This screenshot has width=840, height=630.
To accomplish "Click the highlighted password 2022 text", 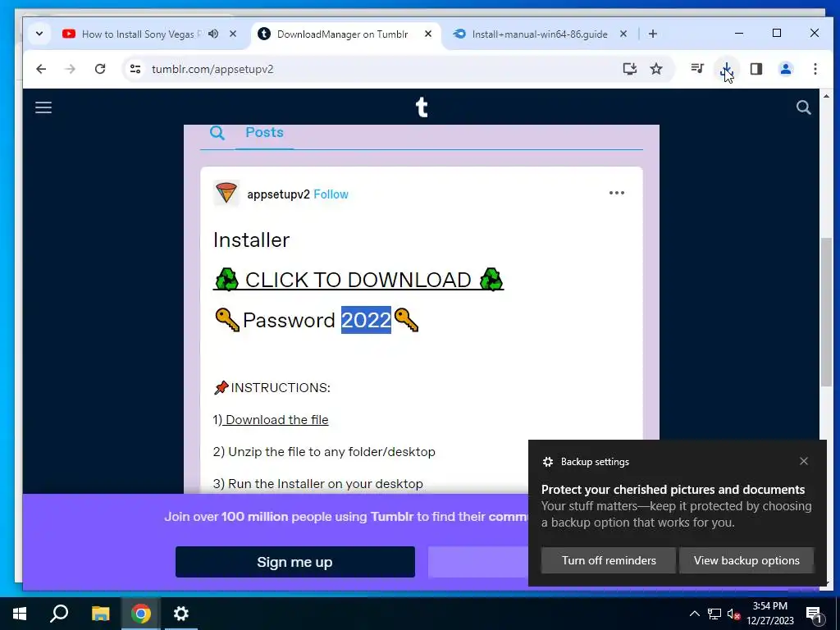I will pos(367,320).
